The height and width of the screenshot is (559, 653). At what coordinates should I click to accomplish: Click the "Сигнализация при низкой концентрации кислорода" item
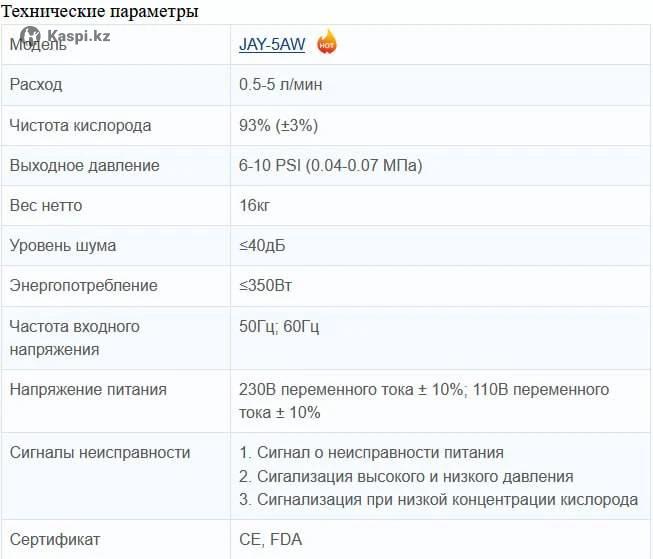click(447, 499)
